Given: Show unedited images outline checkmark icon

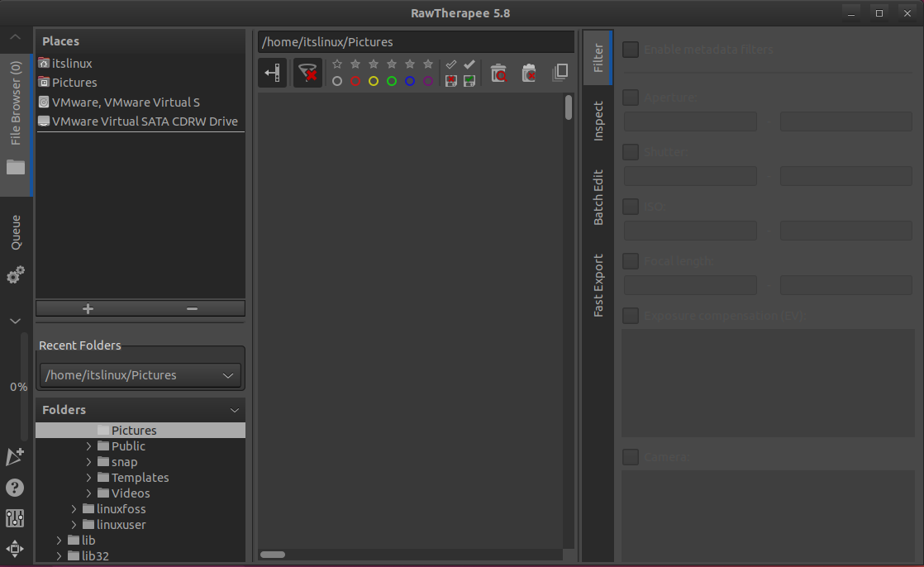Looking at the screenshot, I should [x=451, y=64].
